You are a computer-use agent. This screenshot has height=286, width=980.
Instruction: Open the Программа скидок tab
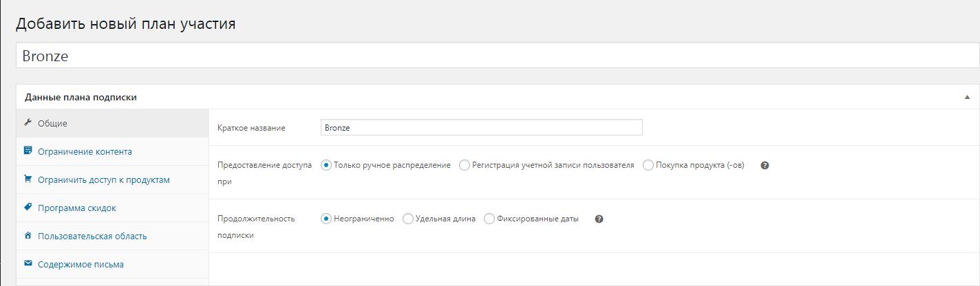(77, 208)
